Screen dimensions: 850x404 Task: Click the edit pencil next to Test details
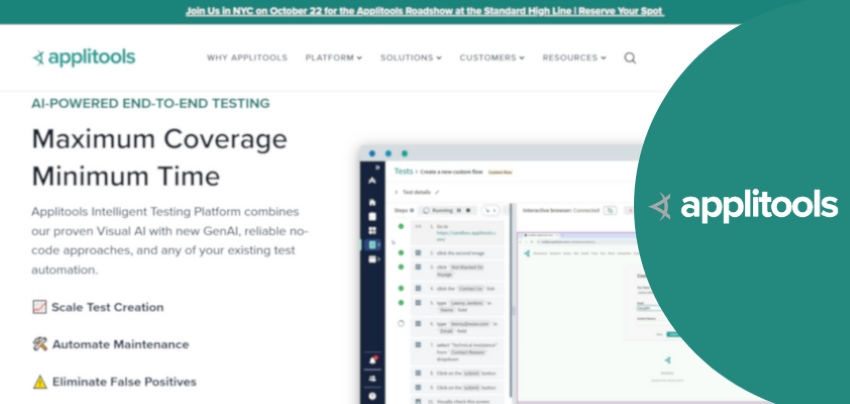(437, 192)
